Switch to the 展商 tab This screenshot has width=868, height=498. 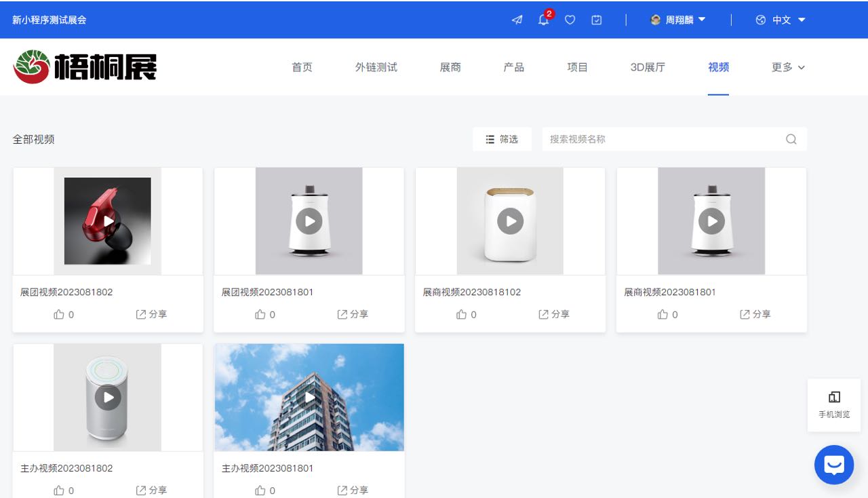point(450,67)
